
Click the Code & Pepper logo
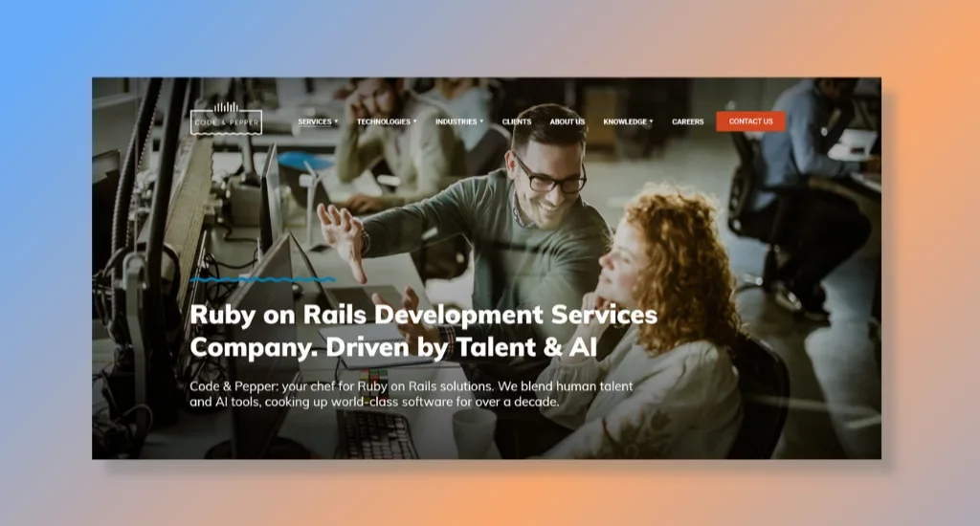[x=226, y=120]
